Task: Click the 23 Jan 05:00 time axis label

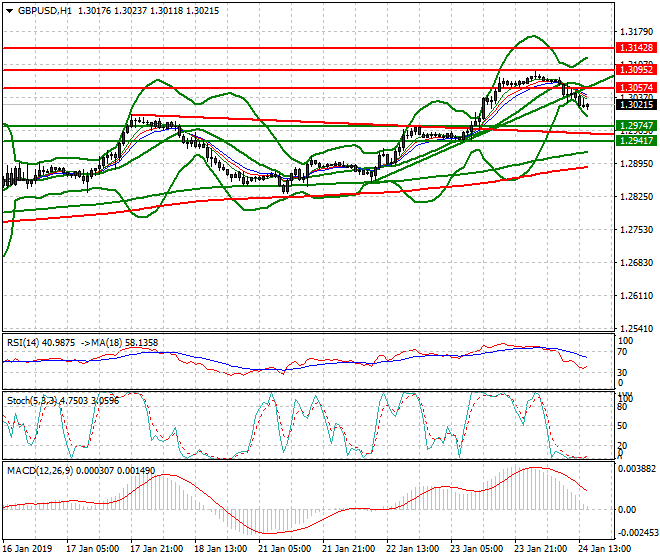Action: 476,549
